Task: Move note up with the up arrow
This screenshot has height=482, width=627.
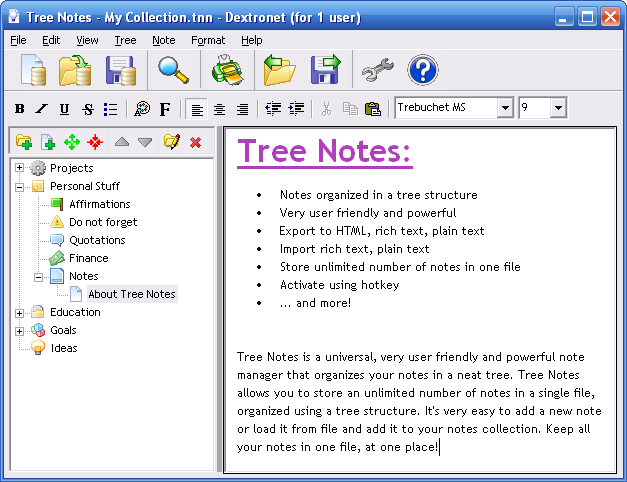Action: (122, 142)
